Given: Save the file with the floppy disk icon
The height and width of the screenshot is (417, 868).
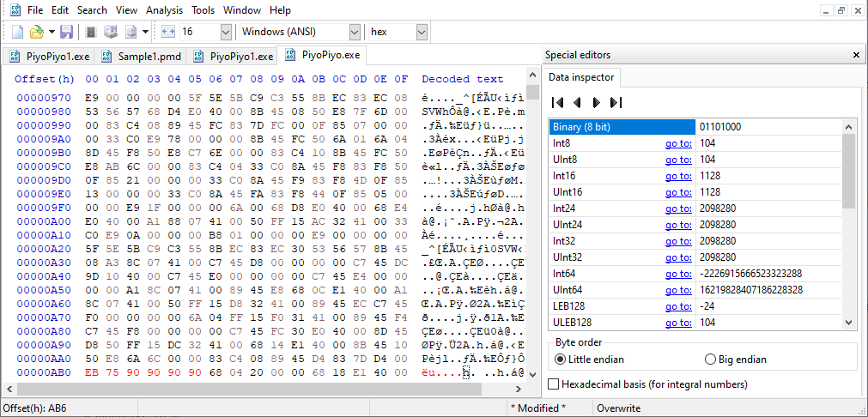Looking at the screenshot, I should (66, 32).
